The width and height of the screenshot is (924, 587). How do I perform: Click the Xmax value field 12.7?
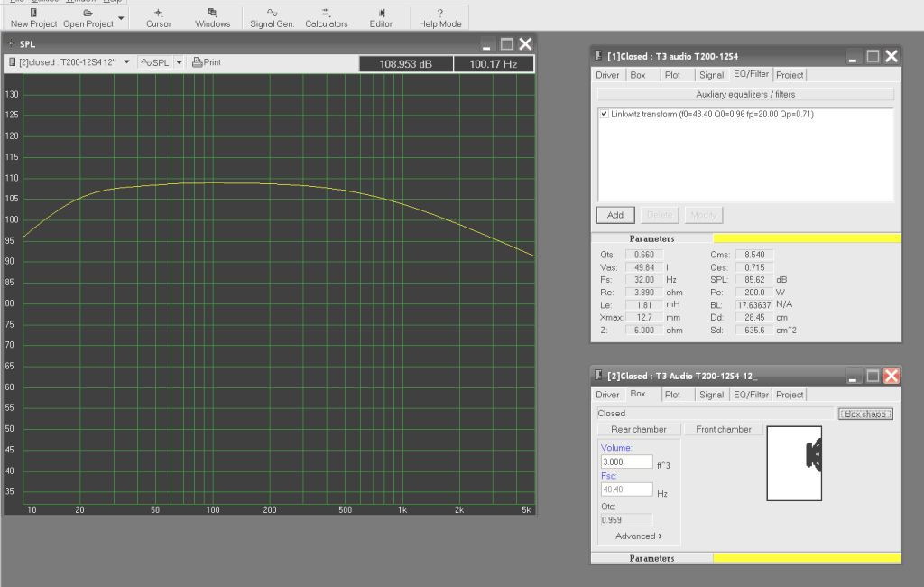[x=643, y=317]
